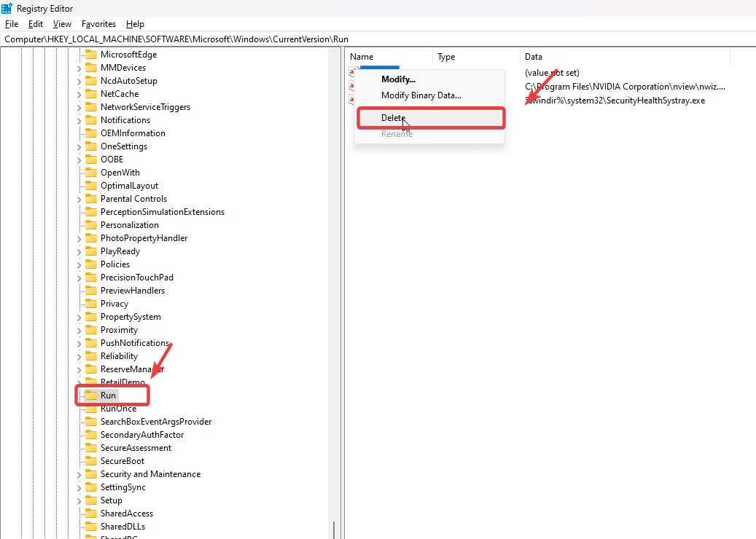Click the Privacy folder icon
Viewport: 756px width, 539px height.
click(x=91, y=304)
